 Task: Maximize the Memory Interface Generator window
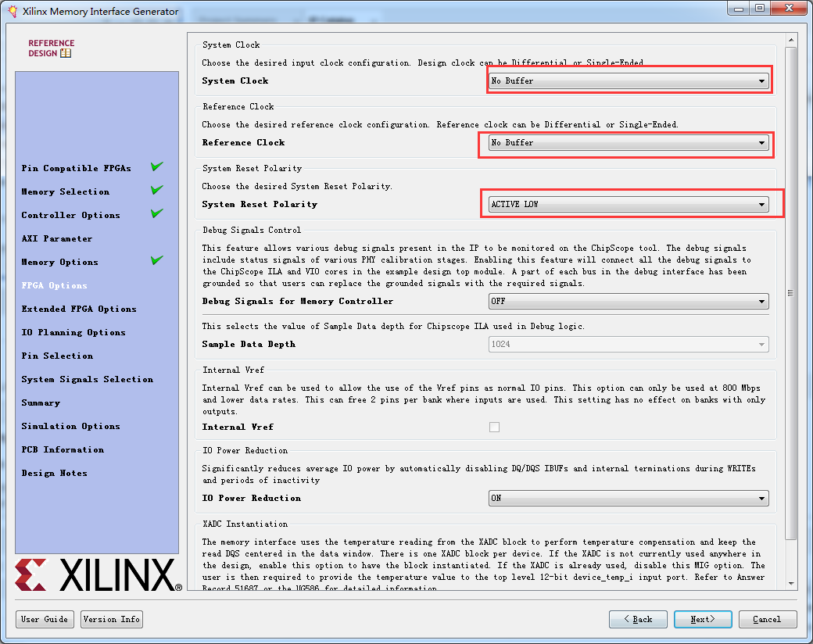[760, 8]
